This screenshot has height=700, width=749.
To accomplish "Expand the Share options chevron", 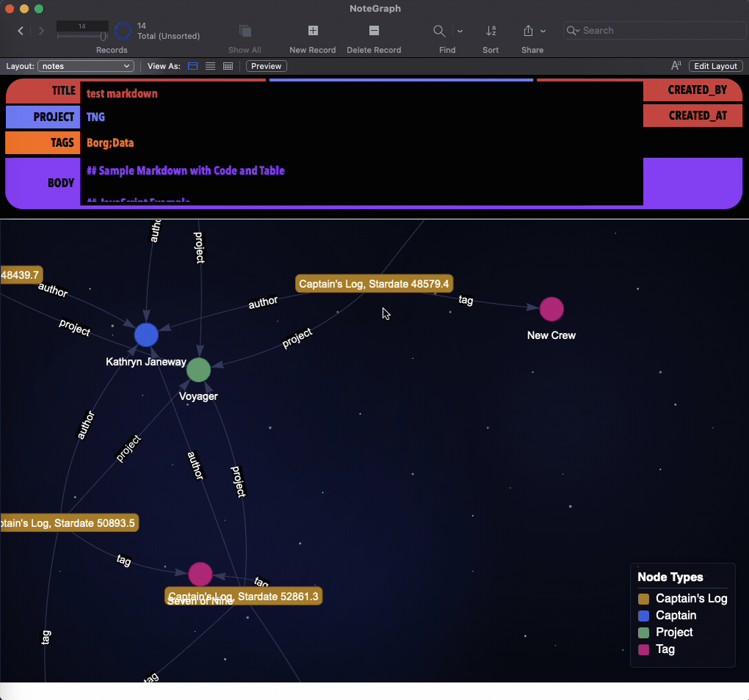I will coord(543,31).
